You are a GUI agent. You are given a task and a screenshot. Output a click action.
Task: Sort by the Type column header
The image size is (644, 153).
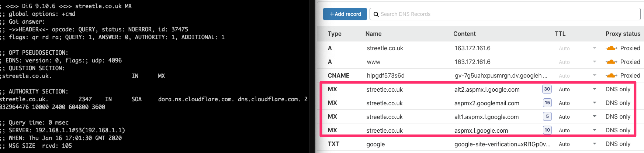pyautogui.click(x=335, y=34)
